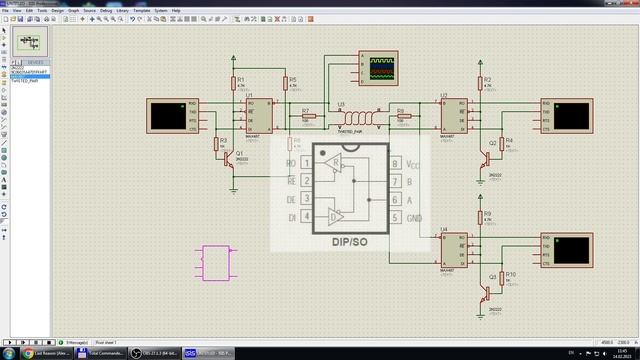Switch to ISIS in taskbar
The width and height of the screenshot is (640, 360).
tap(209, 353)
